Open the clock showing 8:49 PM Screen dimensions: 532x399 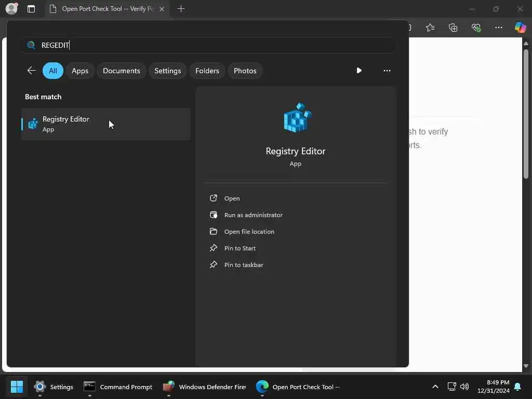493,387
